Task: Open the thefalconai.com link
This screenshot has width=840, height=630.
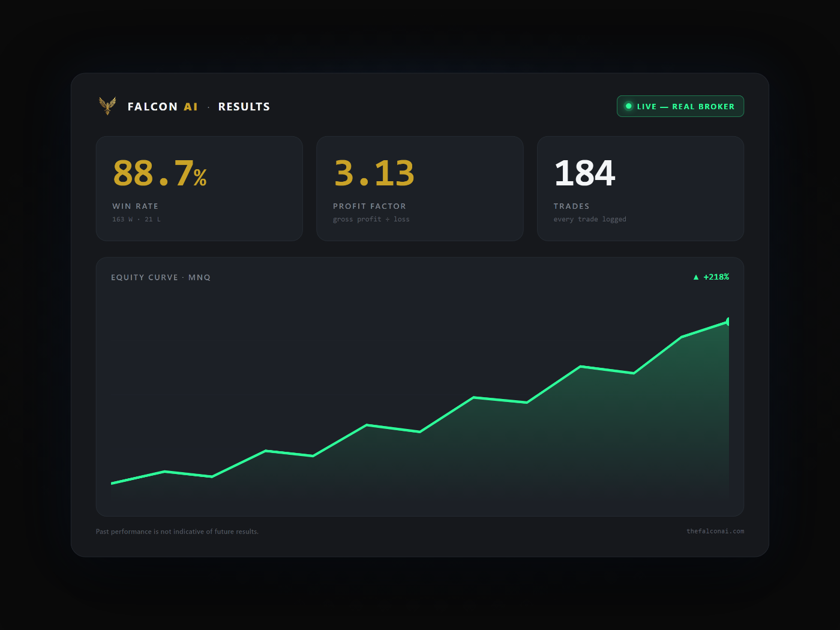Action: [715, 531]
